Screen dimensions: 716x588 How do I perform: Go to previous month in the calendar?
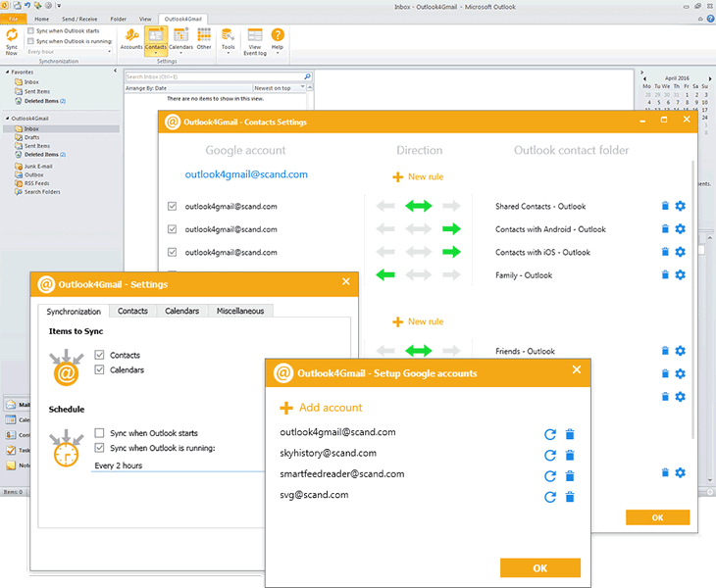pos(644,78)
